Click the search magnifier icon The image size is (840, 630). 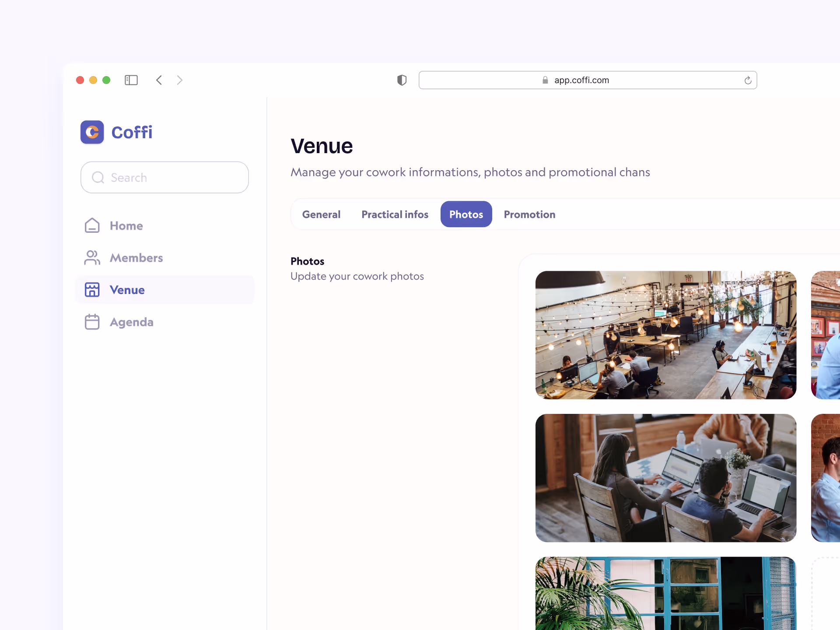98,177
